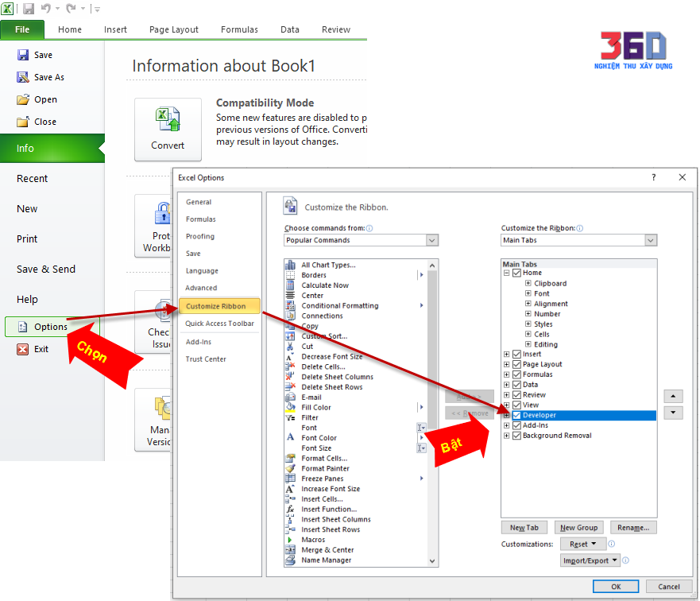The image size is (700, 601).
Task: Open the Choose commands from dropdown
Action: [361, 240]
